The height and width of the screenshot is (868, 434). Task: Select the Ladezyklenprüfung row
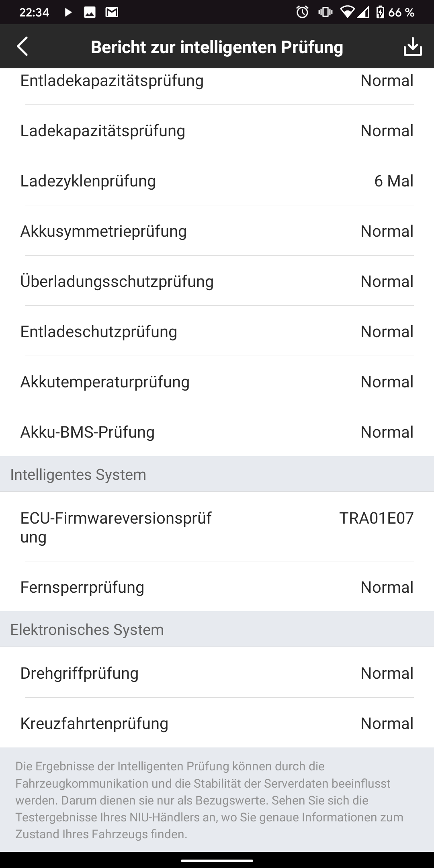coord(217,181)
